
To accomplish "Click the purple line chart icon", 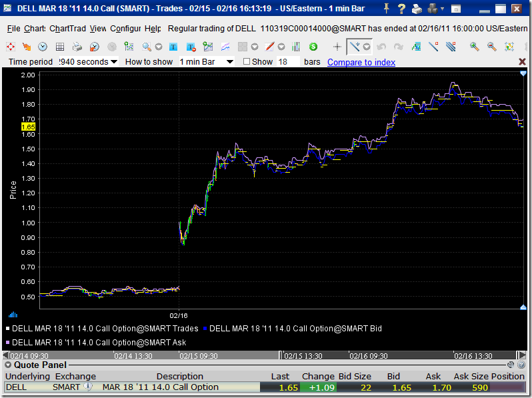I will [225, 47].
